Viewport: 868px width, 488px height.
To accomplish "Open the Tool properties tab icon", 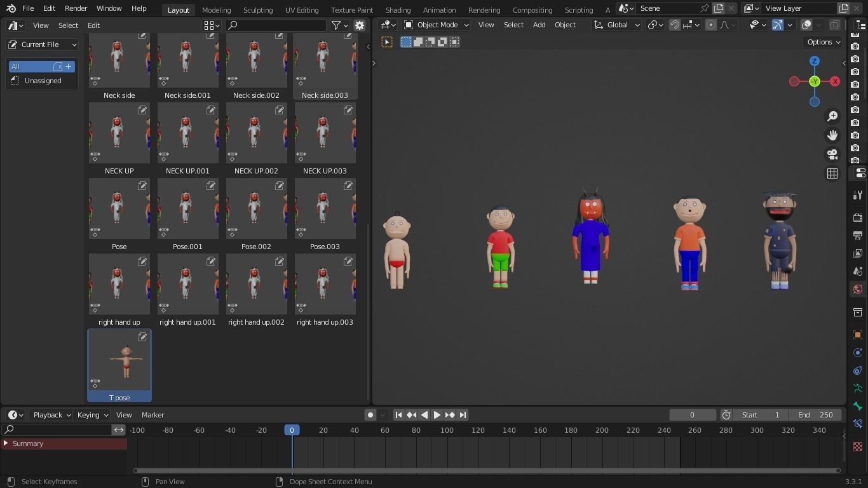I will point(858,195).
